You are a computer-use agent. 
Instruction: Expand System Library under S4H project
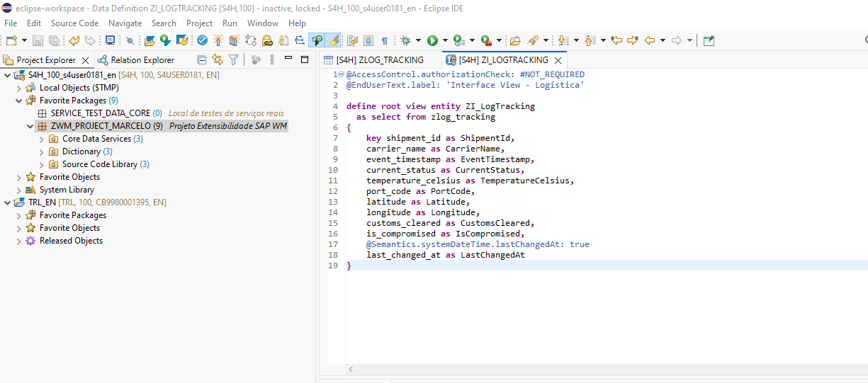coord(19,190)
